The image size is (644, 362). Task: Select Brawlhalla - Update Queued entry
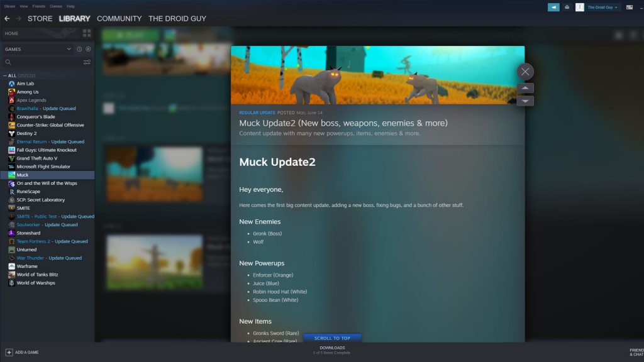(x=47, y=108)
